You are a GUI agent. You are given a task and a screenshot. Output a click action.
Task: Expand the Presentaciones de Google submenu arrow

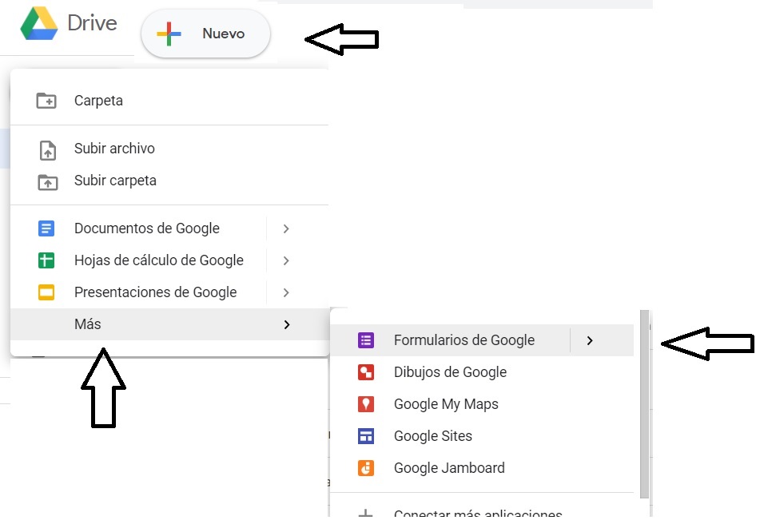tap(286, 292)
